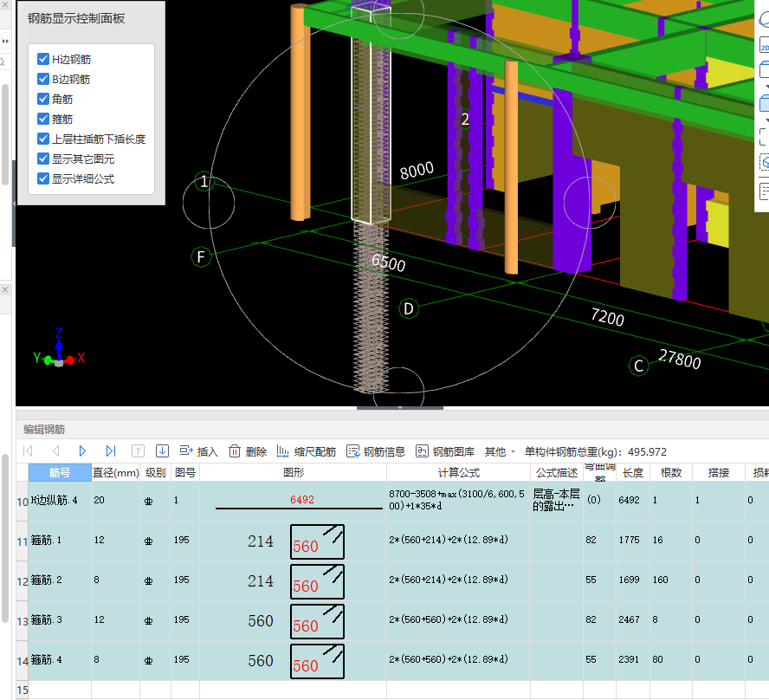Click the straight bar shape 6492
This screenshot has height=700, width=769.
pyautogui.click(x=299, y=502)
